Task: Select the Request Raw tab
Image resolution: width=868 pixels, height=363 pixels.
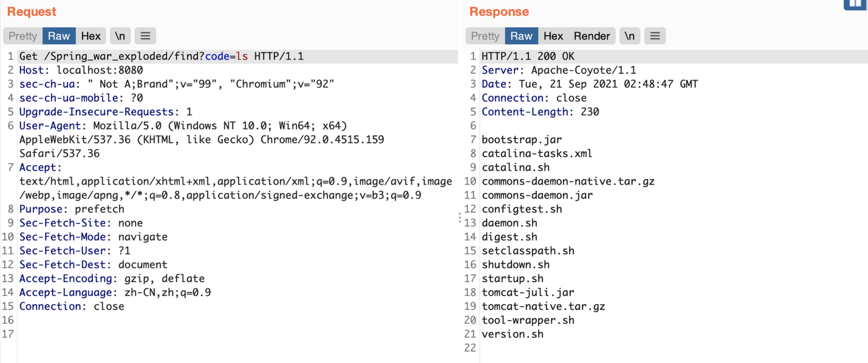Action: coord(59,36)
